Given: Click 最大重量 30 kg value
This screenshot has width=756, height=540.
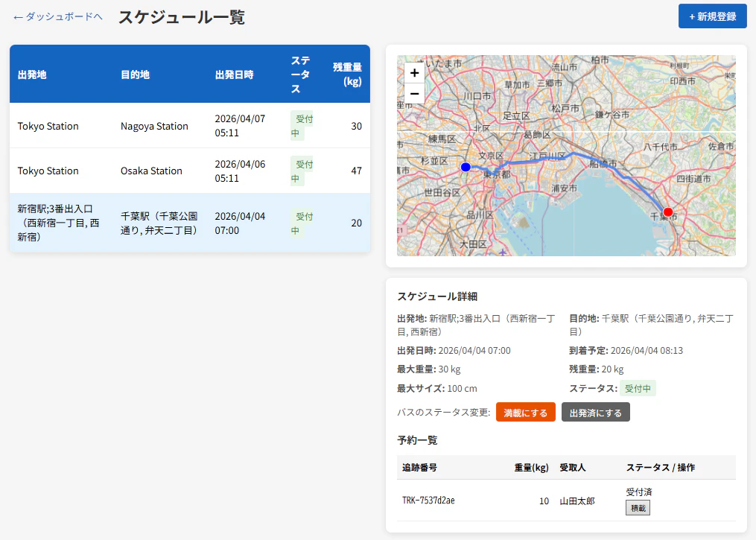Looking at the screenshot, I should point(449,369).
